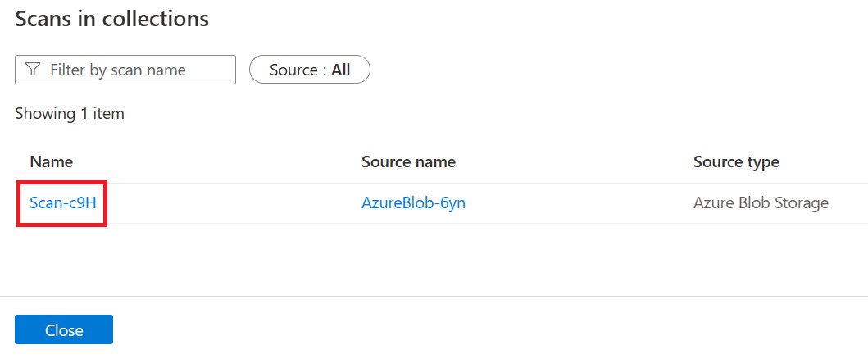This screenshot has width=868, height=359.
Task: Click the Scans in collections heading
Action: tap(111, 19)
